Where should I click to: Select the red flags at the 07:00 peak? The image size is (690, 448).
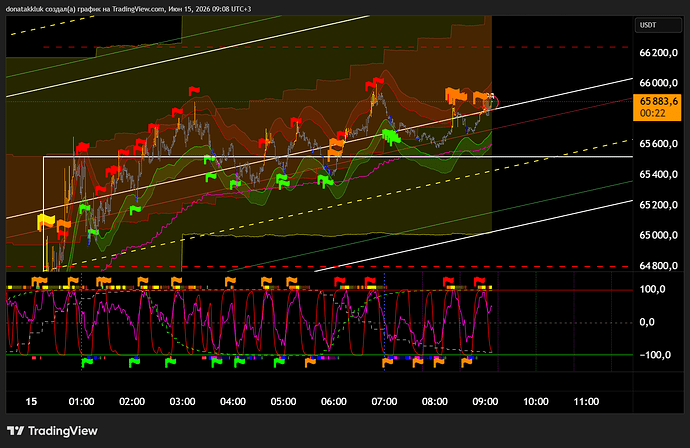pos(374,84)
